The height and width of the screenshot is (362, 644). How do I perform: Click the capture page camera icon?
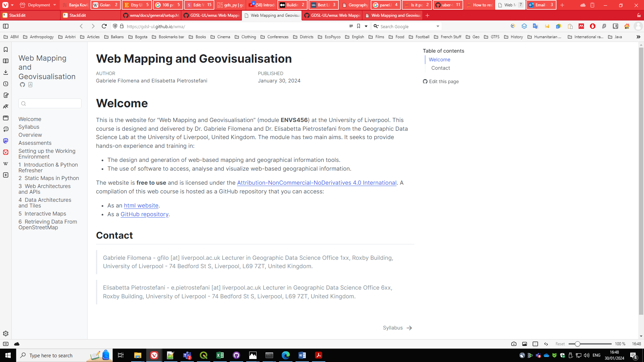coord(514,344)
